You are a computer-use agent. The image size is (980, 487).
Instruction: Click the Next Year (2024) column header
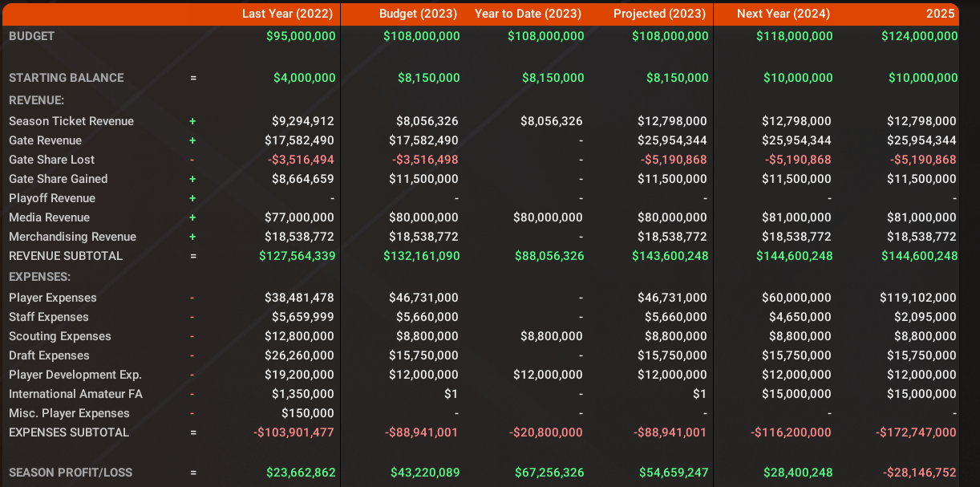(784, 14)
